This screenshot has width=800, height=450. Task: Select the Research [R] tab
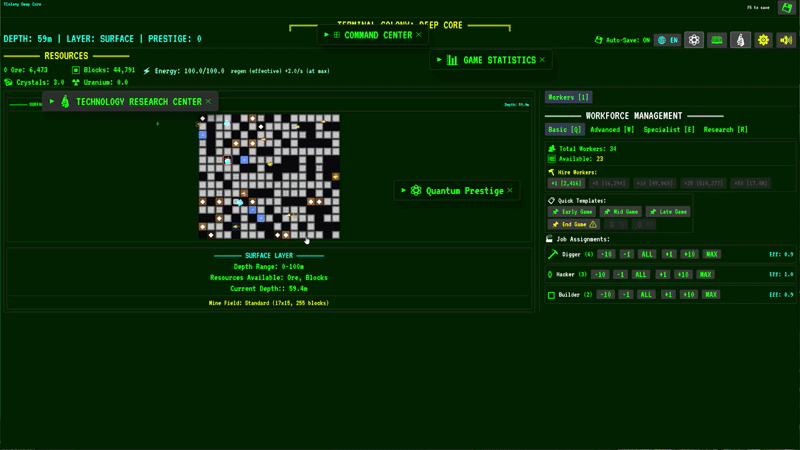pos(726,130)
